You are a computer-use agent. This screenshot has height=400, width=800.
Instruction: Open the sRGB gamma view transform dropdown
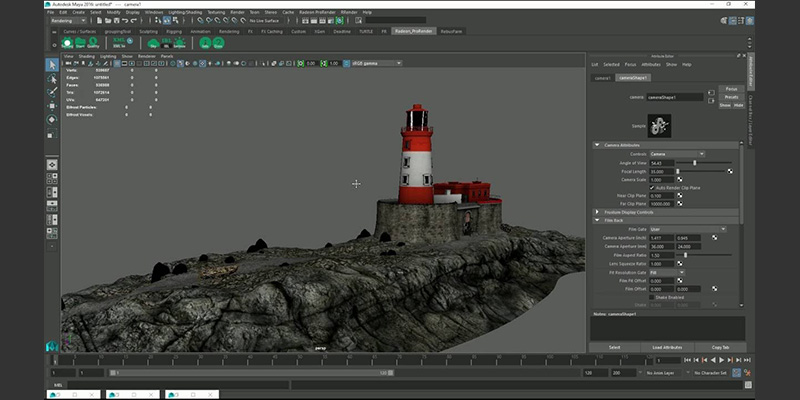click(x=377, y=63)
